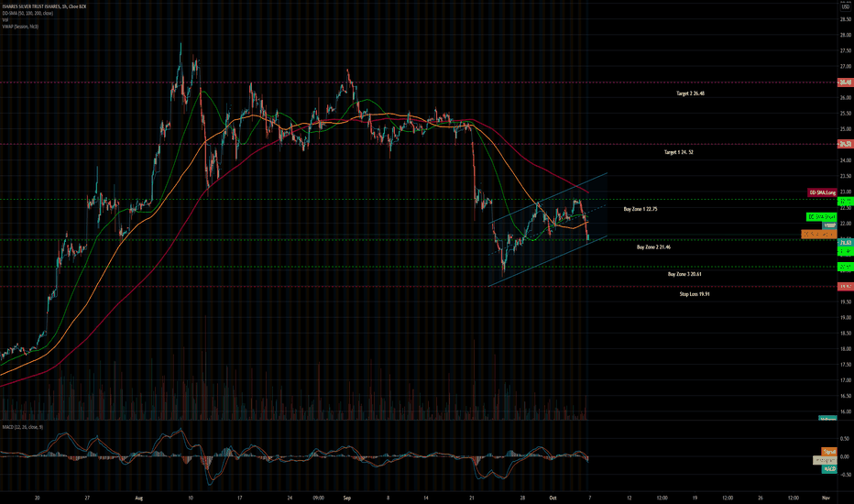854x504 pixels.
Task: Click the teal MACD value label
Action: pyautogui.click(x=829, y=469)
